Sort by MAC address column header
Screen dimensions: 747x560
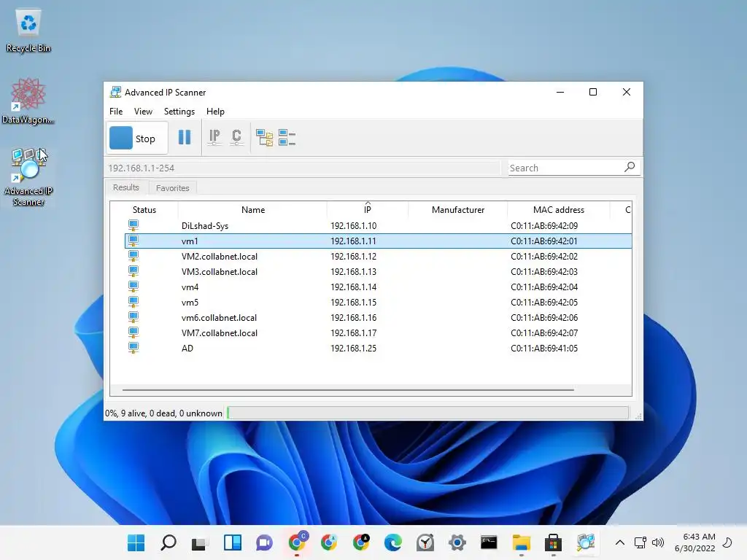pyautogui.click(x=558, y=210)
